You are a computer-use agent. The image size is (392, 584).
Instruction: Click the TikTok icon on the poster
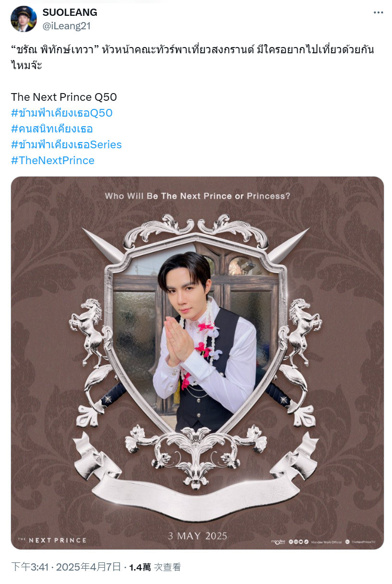(306, 542)
